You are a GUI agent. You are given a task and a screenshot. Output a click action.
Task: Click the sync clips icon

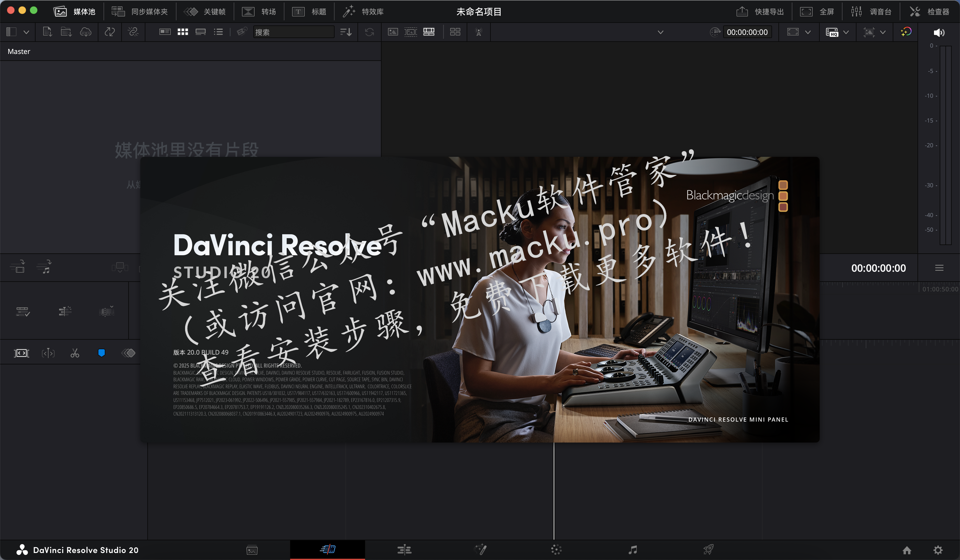[x=110, y=32]
